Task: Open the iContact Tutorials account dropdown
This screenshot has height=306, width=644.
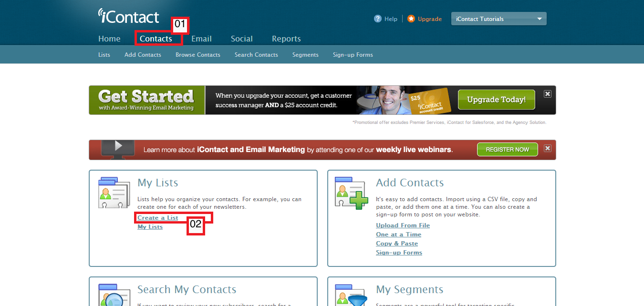Action: coord(499,19)
